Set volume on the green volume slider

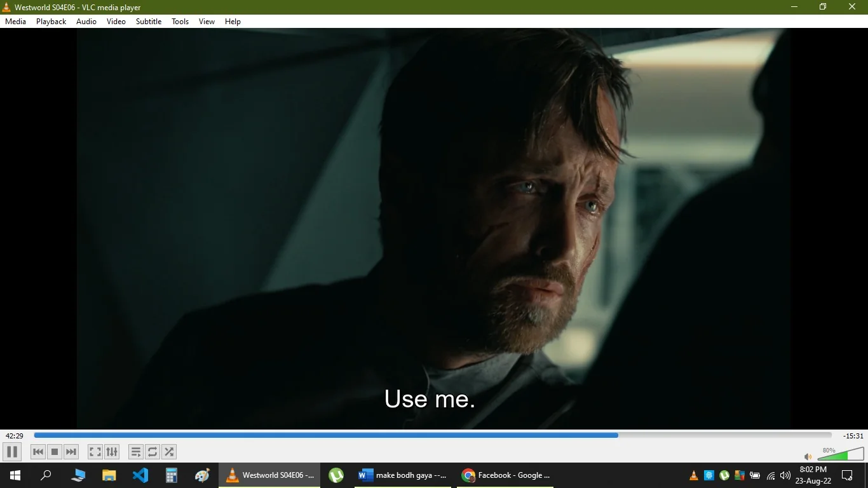[x=841, y=454]
